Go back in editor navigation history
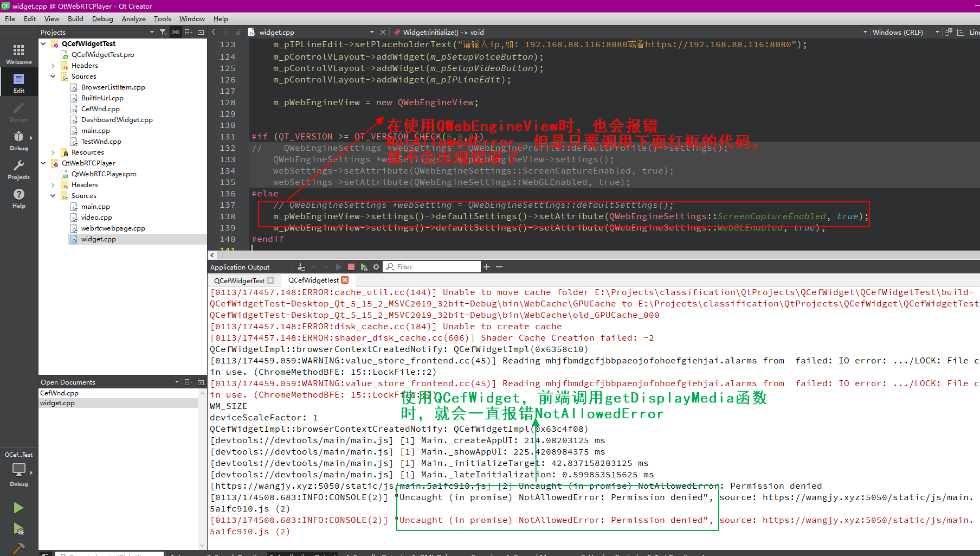Viewport: 980px width, 556px height. click(214, 32)
